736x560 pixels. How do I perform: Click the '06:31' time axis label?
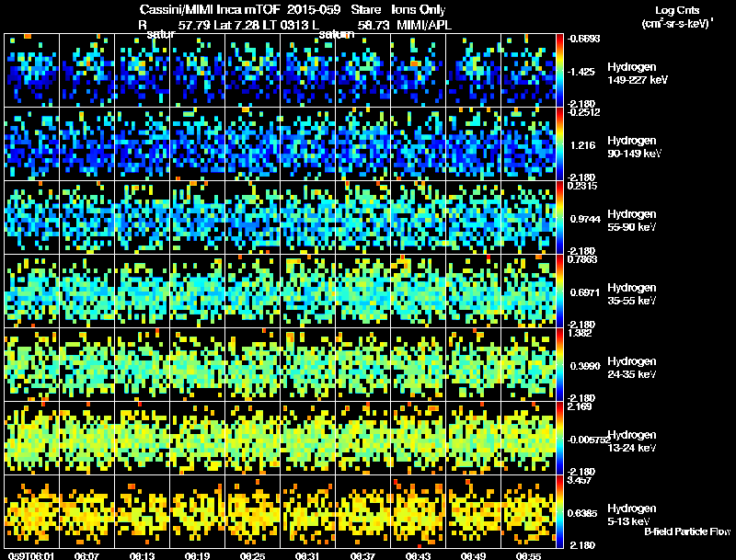coord(307,556)
